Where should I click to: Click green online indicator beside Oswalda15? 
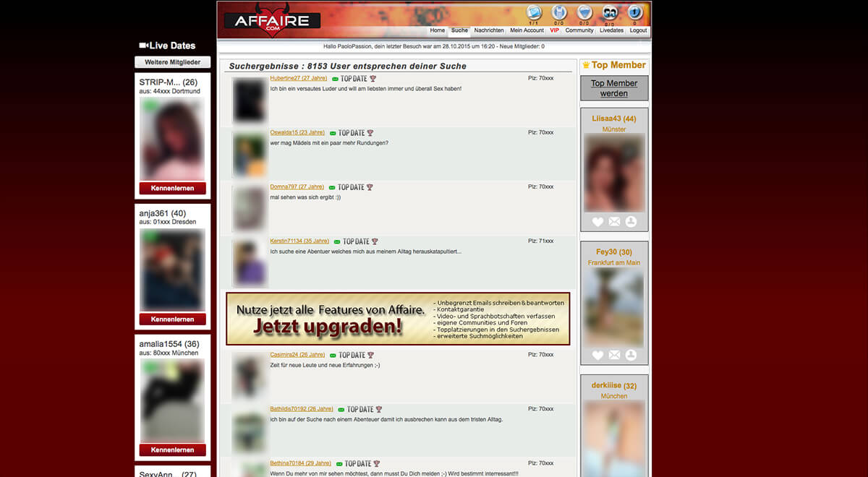333,133
